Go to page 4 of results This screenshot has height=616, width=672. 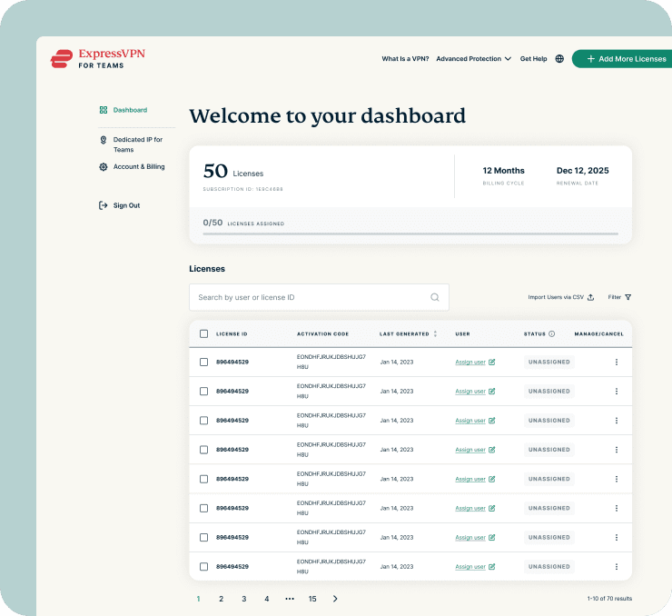[x=267, y=599]
